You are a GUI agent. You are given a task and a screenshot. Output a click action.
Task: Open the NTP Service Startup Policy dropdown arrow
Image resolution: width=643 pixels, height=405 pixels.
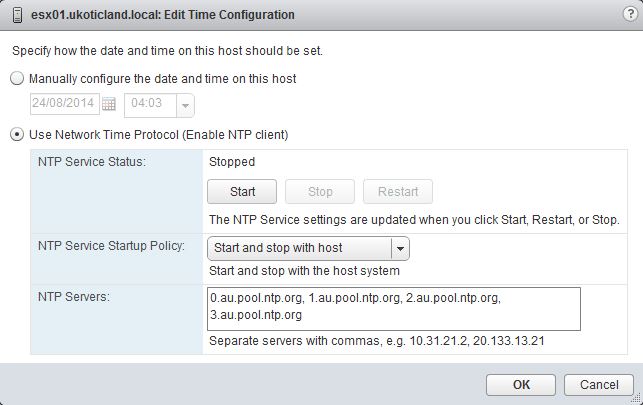[400, 248]
